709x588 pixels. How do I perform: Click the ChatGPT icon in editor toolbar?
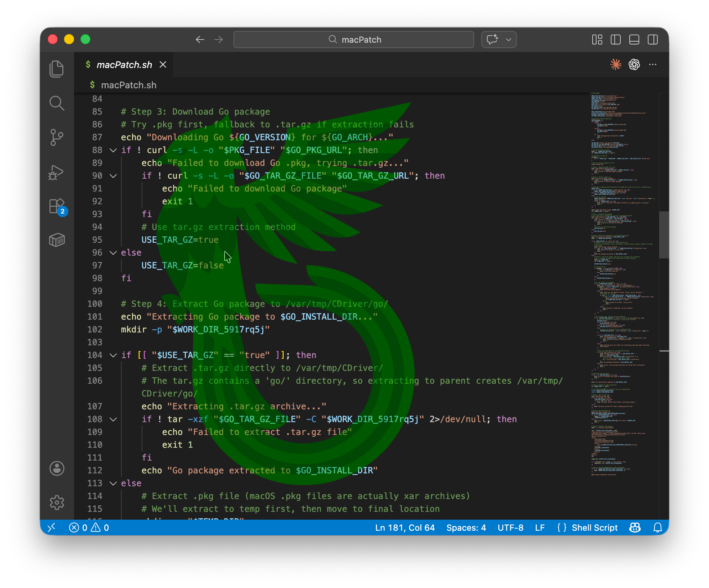634,64
